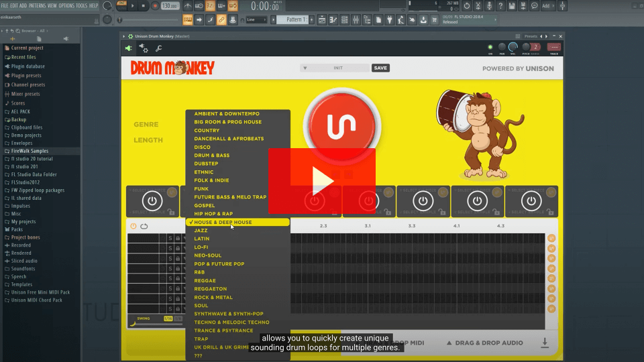Click the orange power icon above sequencer rows
Image resolution: width=644 pixels, height=362 pixels.
133,226
